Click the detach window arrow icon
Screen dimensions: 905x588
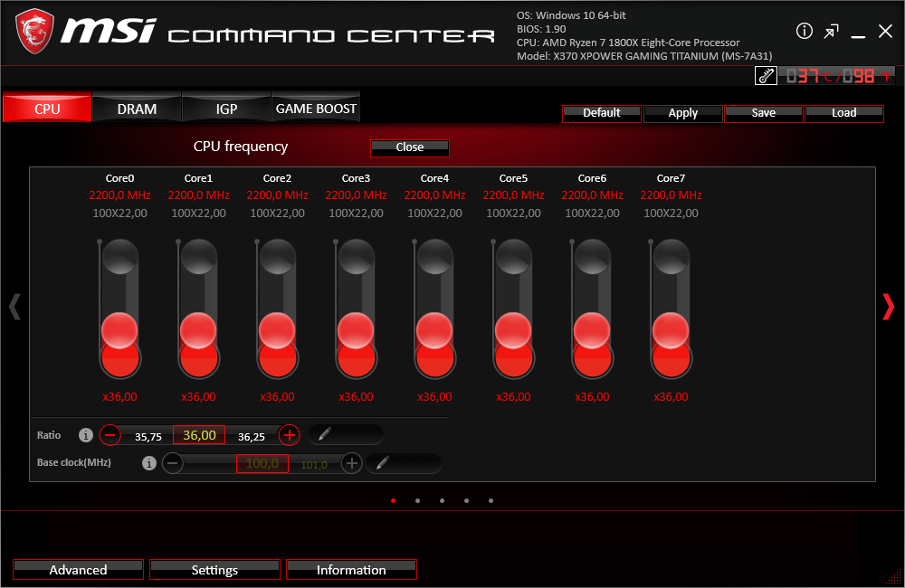(x=831, y=31)
